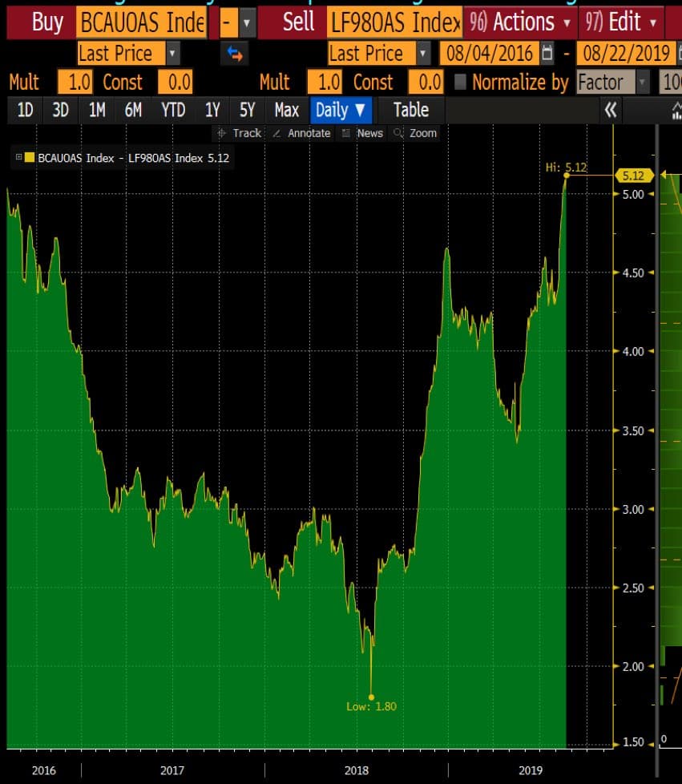
Task: Click the yellow legend color swatch
Action: click(30, 158)
